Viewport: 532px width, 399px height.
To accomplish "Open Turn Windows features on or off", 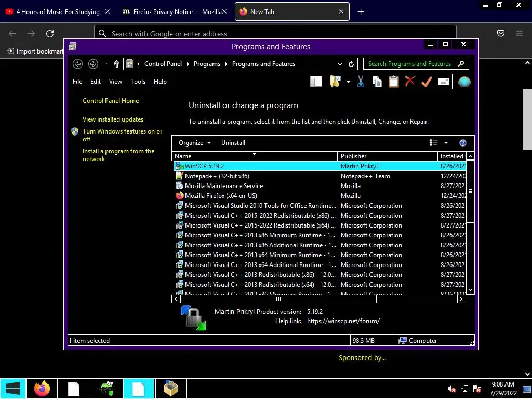I will pyautogui.click(x=122, y=135).
